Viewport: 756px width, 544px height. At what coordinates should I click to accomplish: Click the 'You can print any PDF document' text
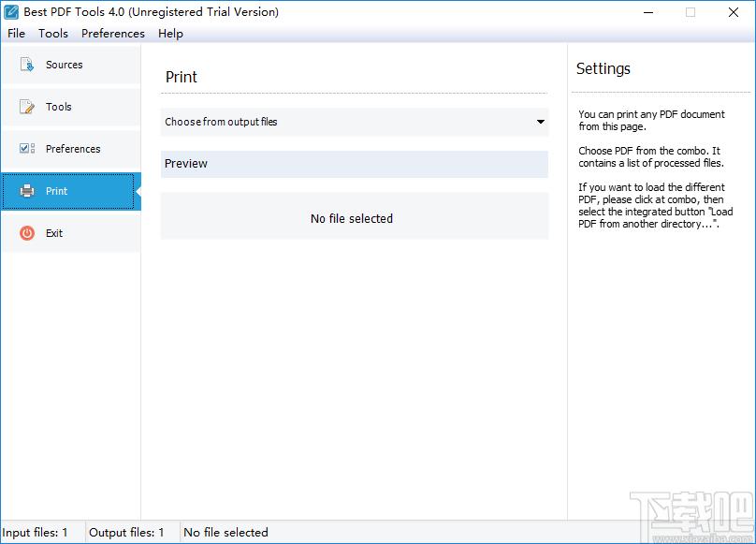click(651, 120)
